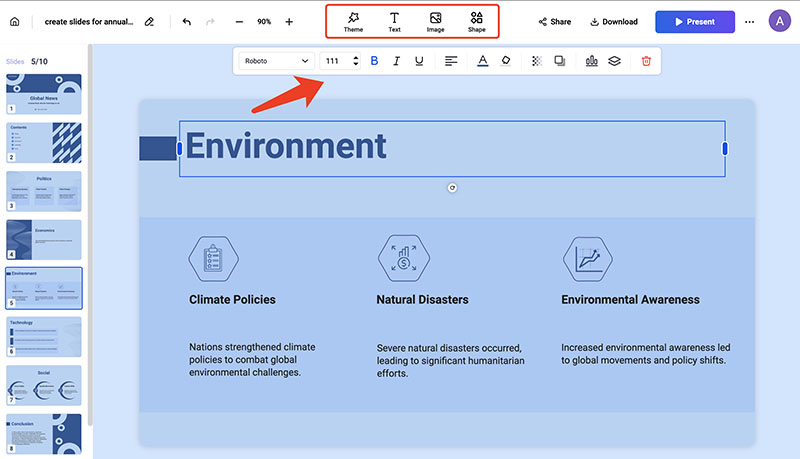Adjust transparency with the checkerboard icon

536,61
